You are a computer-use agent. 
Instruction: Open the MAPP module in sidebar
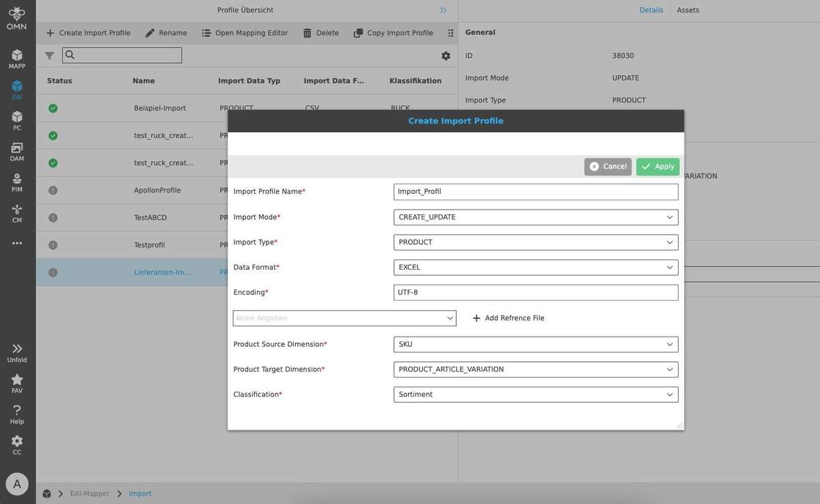pyautogui.click(x=17, y=59)
